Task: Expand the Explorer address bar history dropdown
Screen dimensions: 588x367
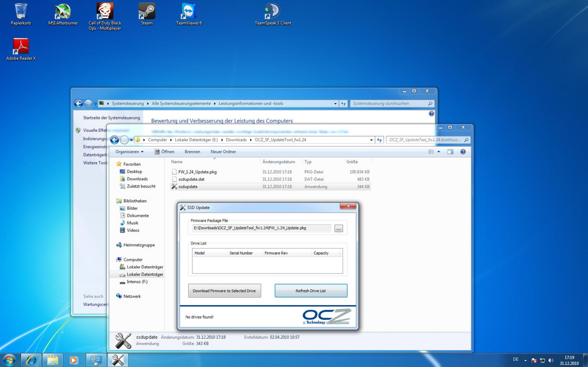Action: pos(372,140)
